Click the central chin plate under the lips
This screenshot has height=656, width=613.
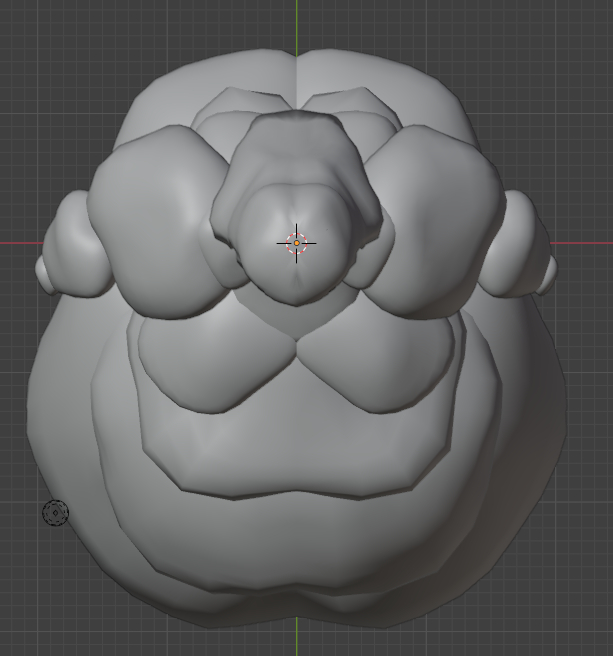pos(297,450)
